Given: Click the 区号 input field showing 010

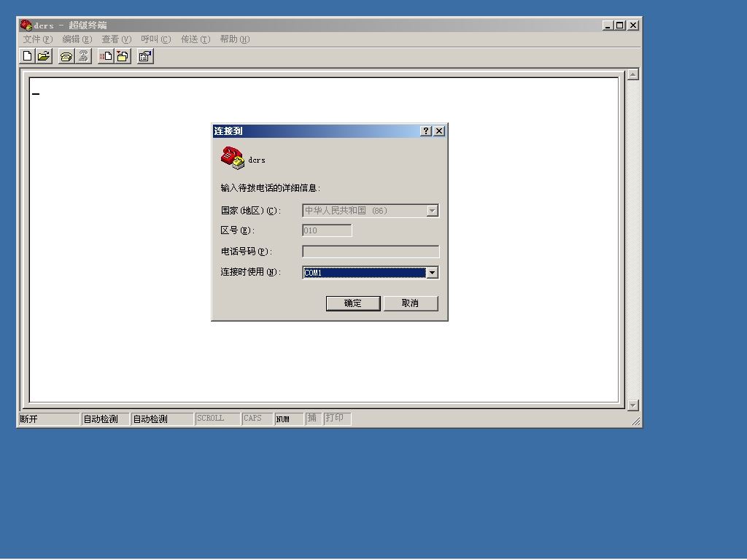Looking at the screenshot, I should click(x=327, y=230).
